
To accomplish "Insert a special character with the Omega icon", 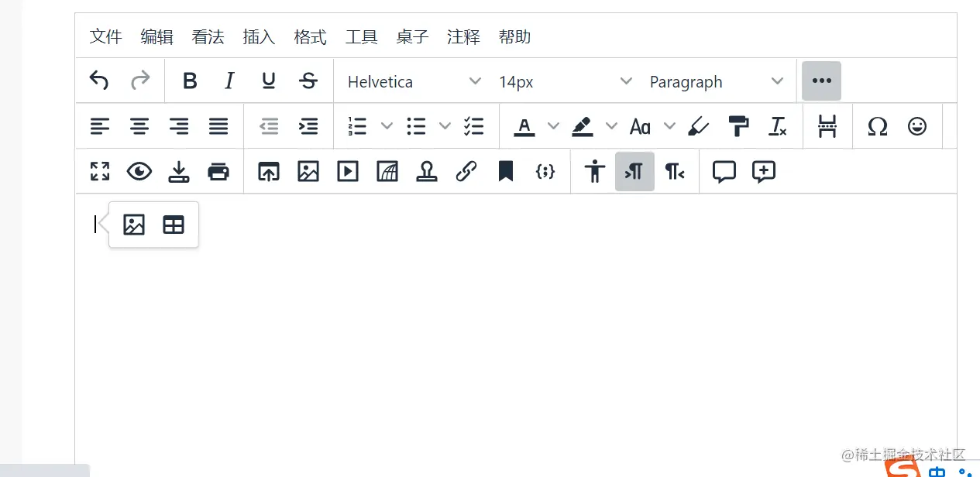I will 878,125.
